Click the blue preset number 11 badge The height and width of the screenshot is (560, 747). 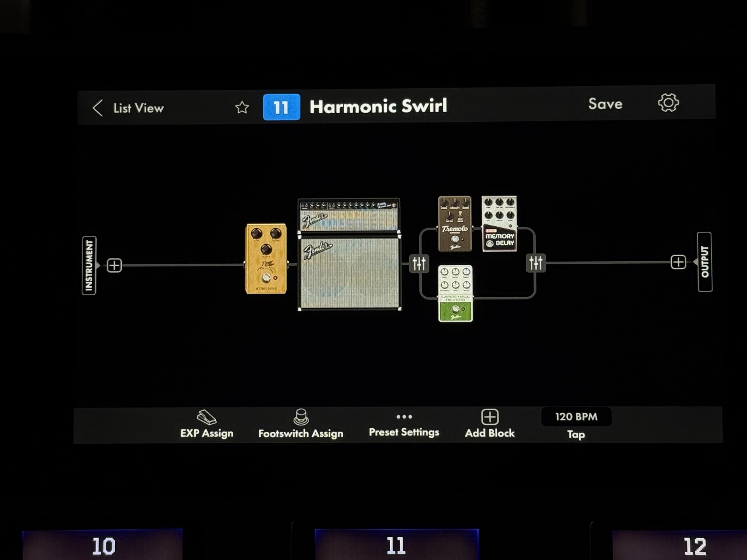click(x=281, y=107)
